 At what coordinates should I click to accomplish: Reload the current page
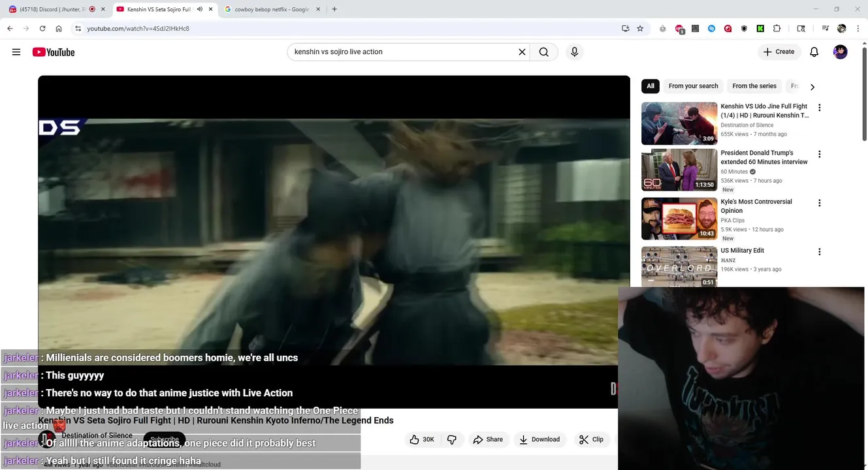tap(42, 29)
